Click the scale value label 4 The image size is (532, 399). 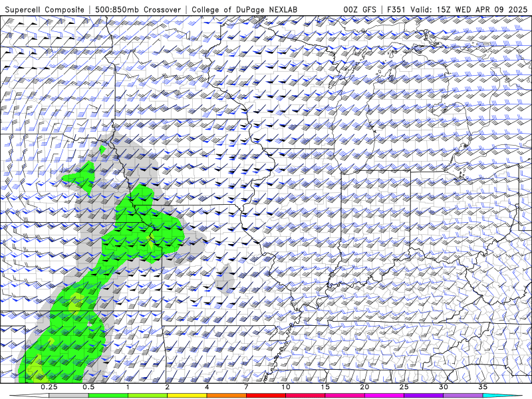(x=207, y=387)
